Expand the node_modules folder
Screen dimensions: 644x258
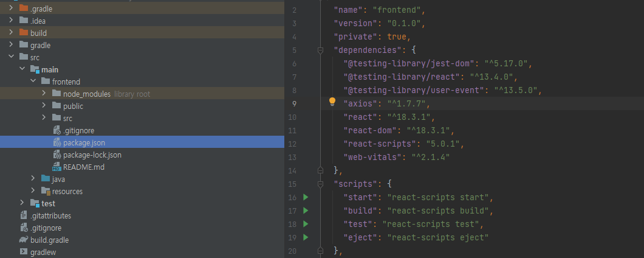tap(44, 94)
